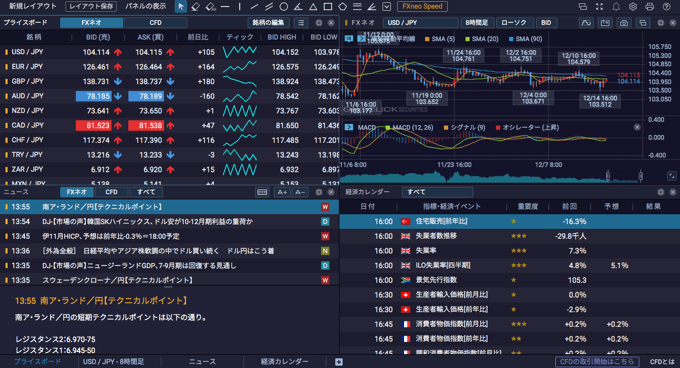This screenshot has height=368, width=680.
Task: Select the angle drawing tool
Action: 298,7
